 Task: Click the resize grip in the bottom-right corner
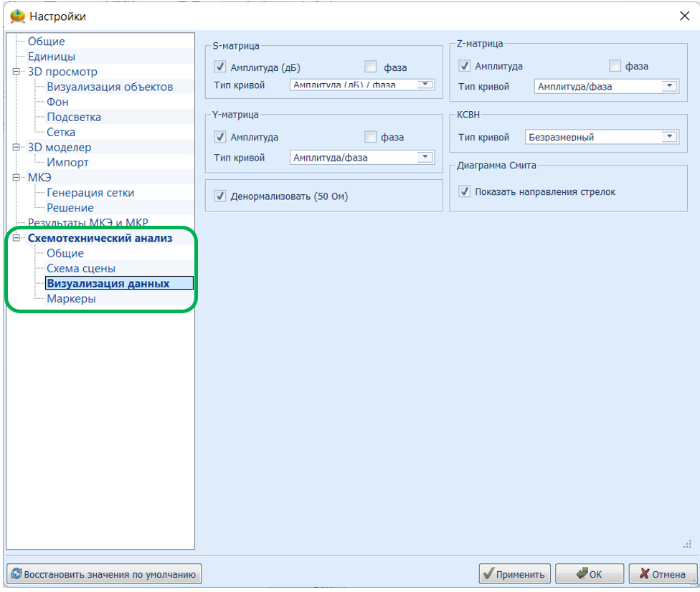click(687, 545)
